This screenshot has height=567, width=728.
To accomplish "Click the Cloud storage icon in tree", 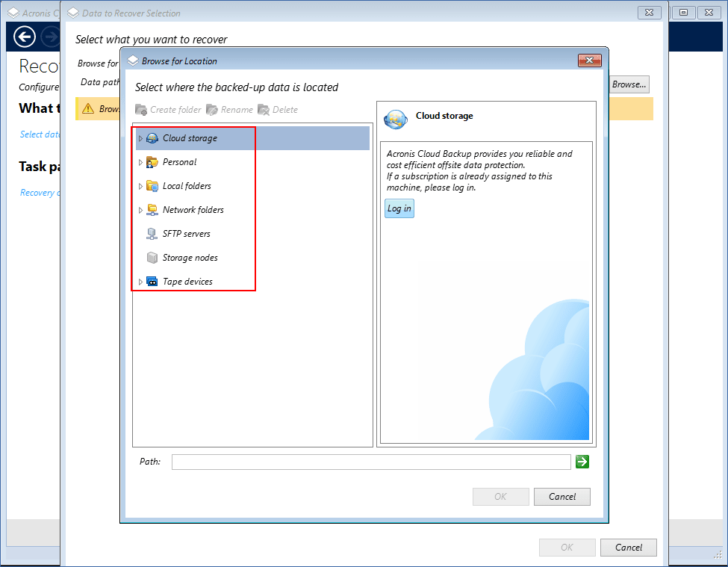I will [152, 138].
